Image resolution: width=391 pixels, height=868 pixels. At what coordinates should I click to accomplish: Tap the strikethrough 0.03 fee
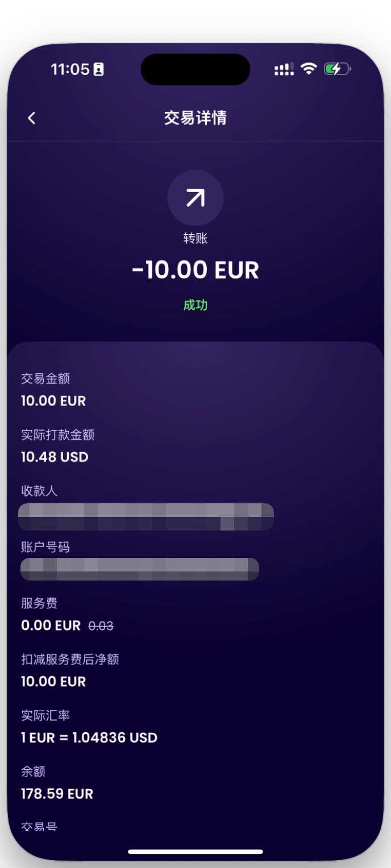pos(101,626)
